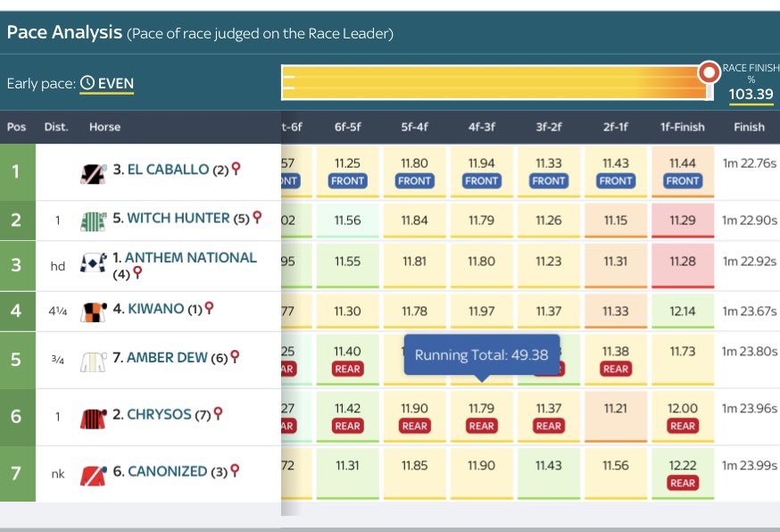The image size is (780, 532).
Task: Click the Finish column header
Action: point(749,127)
